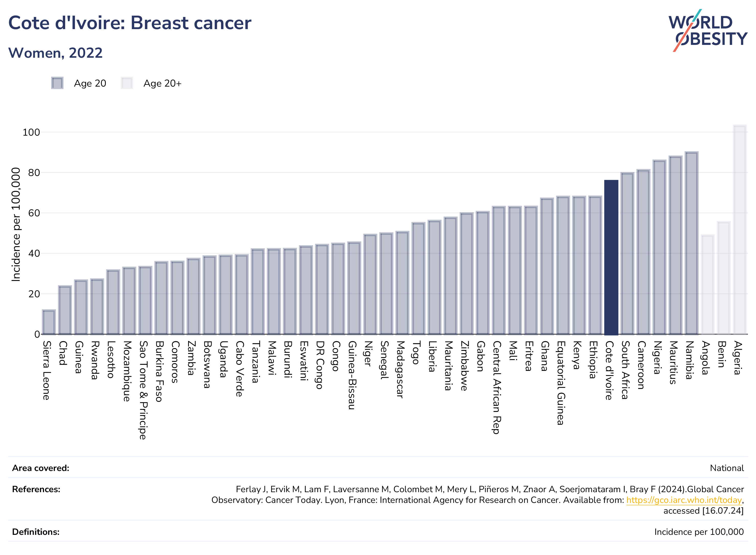Toggle the Age 20+ legend swatch

(127, 83)
